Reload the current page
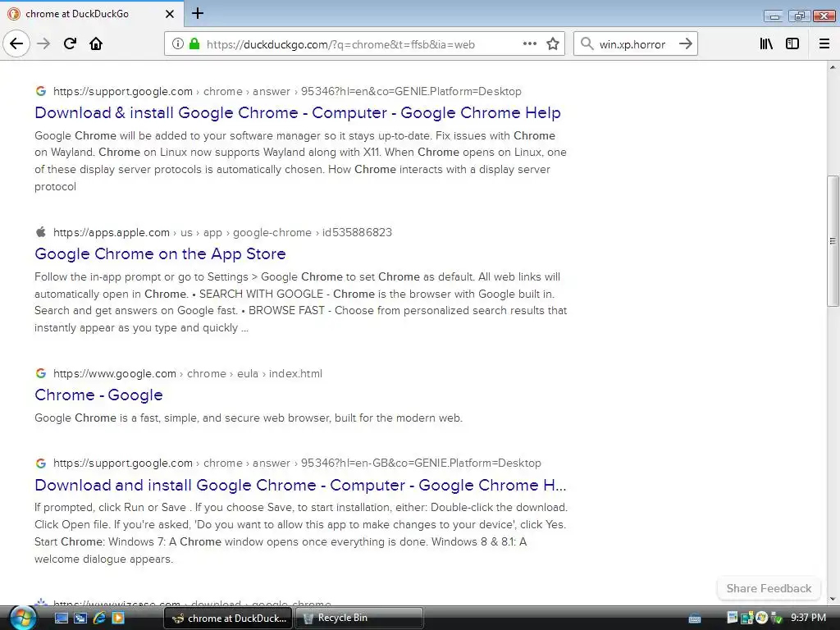 click(x=70, y=43)
